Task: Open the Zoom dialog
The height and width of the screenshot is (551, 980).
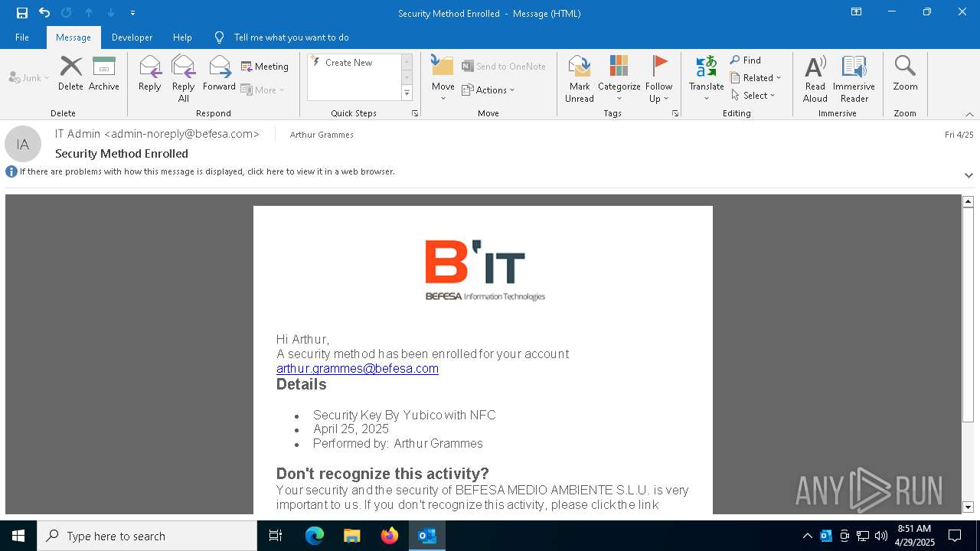Action: [x=905, y=74]
